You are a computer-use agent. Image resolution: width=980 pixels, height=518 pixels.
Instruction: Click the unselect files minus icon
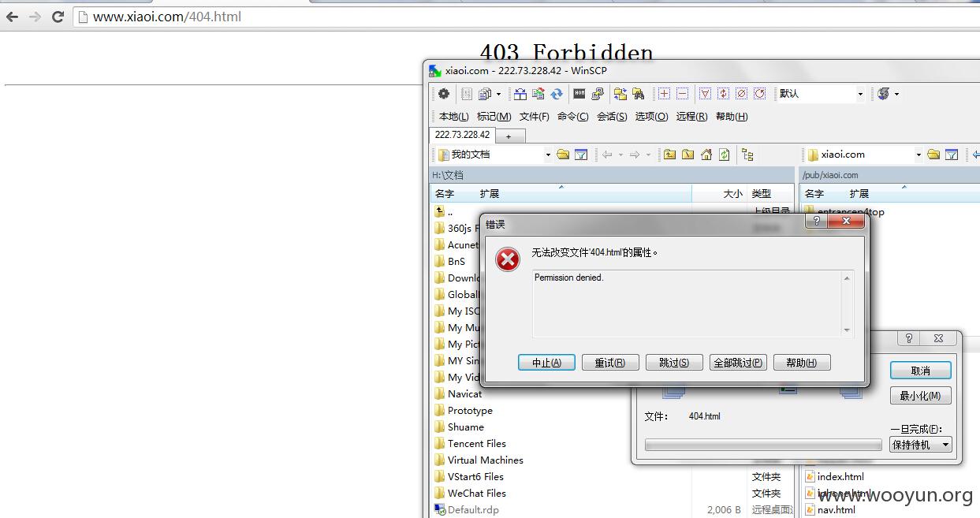click(683, 94)
